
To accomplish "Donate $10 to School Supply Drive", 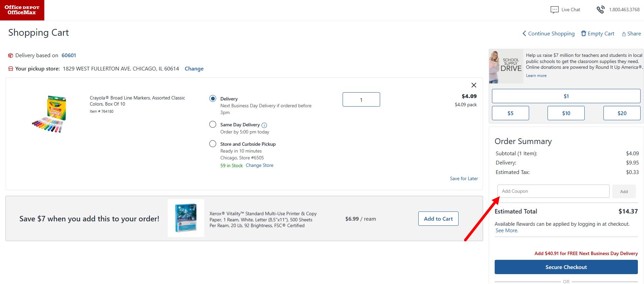I will 566,113.
